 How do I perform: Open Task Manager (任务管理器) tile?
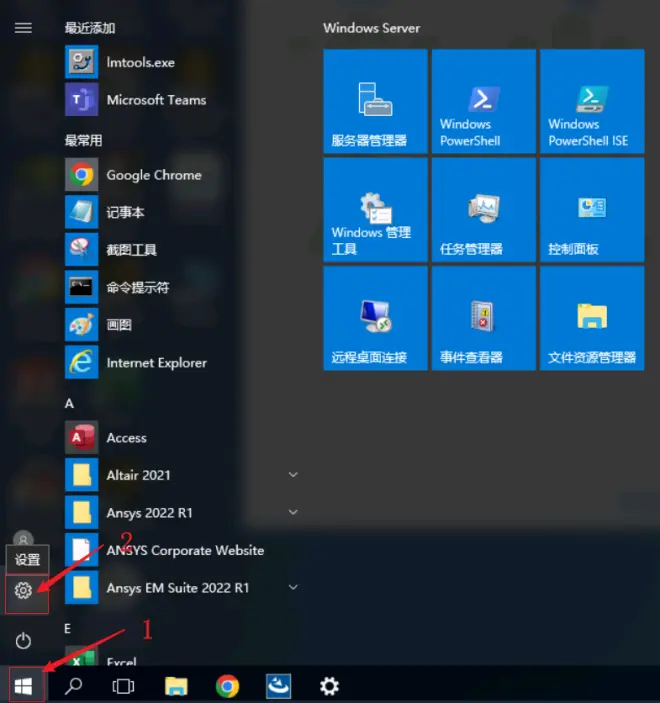tap(484, 210)
